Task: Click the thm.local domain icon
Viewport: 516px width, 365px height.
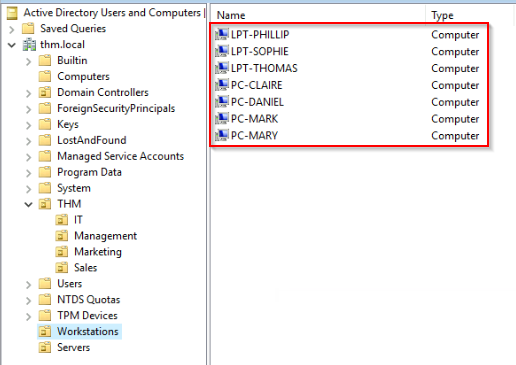Action: (x=29, y=44)
